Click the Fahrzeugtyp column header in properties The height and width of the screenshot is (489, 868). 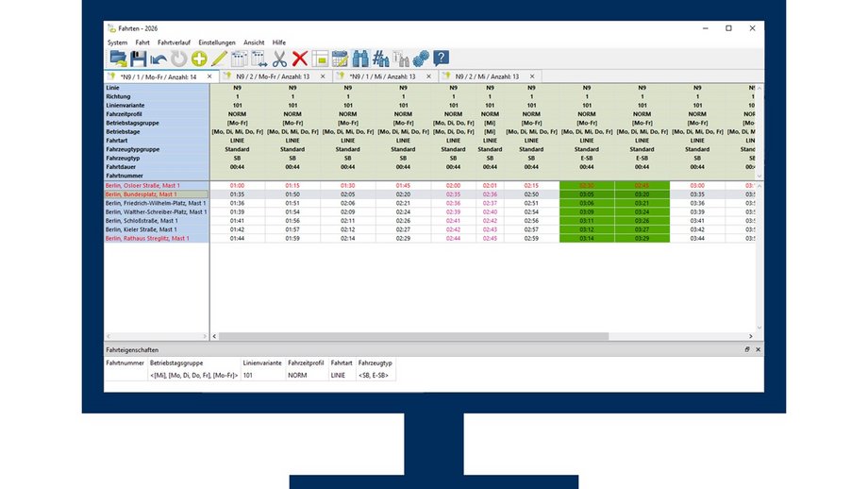pyautogui.click(x=375, y=363)
